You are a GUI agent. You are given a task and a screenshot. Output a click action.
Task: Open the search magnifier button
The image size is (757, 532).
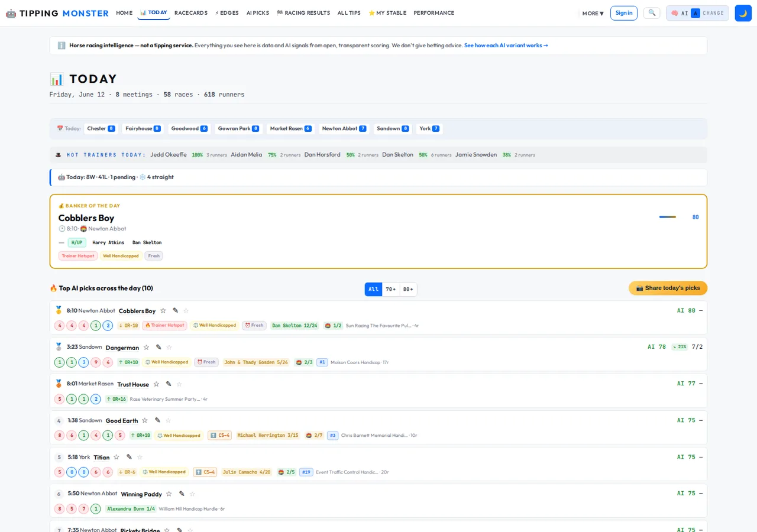[652, 13]
